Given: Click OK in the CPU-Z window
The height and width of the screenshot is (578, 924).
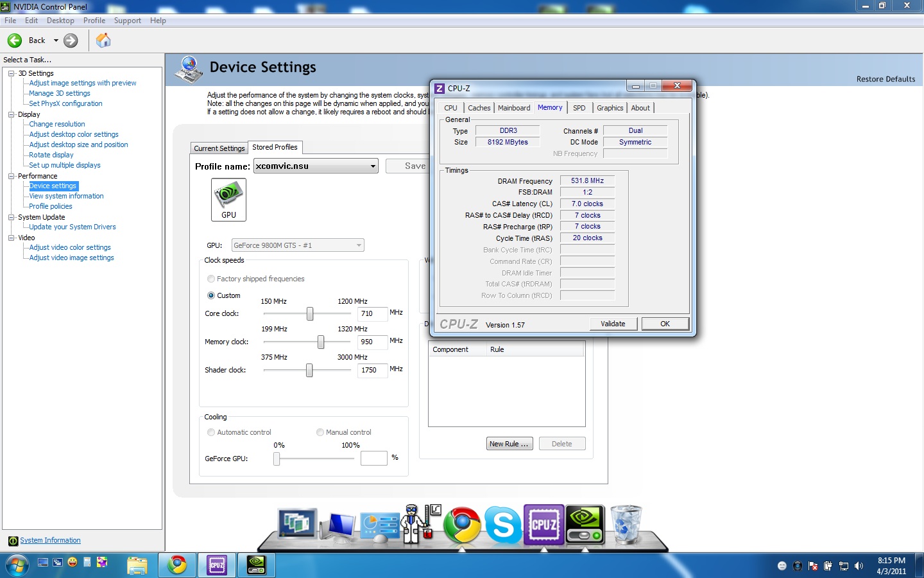Looking at the screenshot, I should pos(665,324).
